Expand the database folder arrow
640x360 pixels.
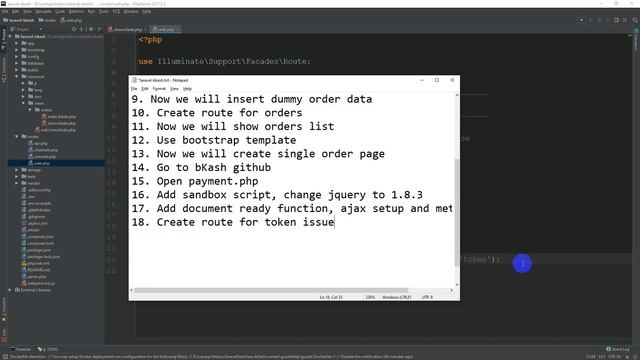coord(17,63)
